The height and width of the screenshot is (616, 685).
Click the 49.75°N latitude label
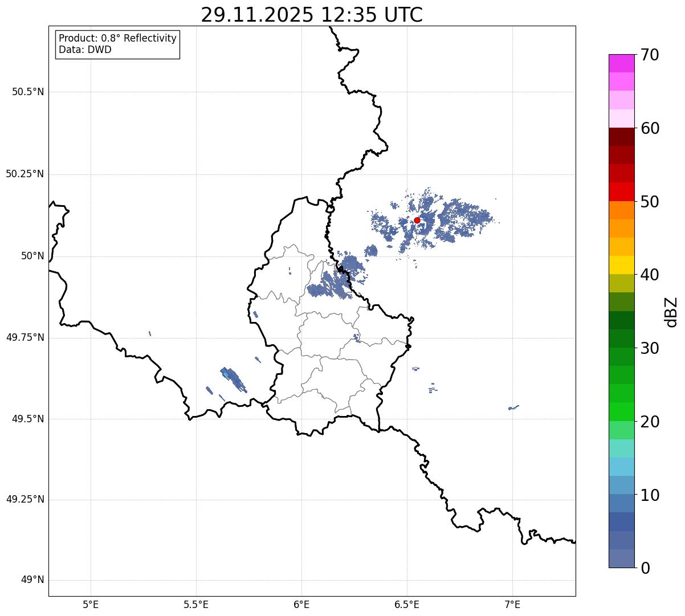pyautogui.click(x=25, y=337)
